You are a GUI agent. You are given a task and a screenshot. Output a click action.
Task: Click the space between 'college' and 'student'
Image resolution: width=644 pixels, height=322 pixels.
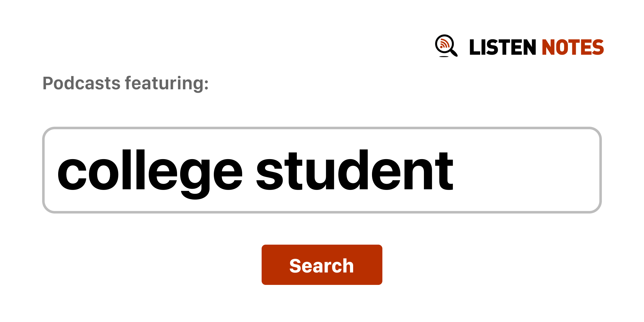249,171
